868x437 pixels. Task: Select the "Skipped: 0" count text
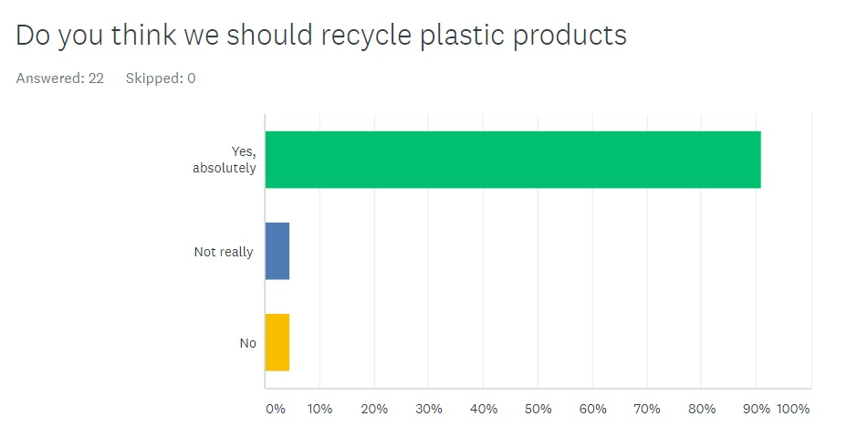[x=161, y=78]
